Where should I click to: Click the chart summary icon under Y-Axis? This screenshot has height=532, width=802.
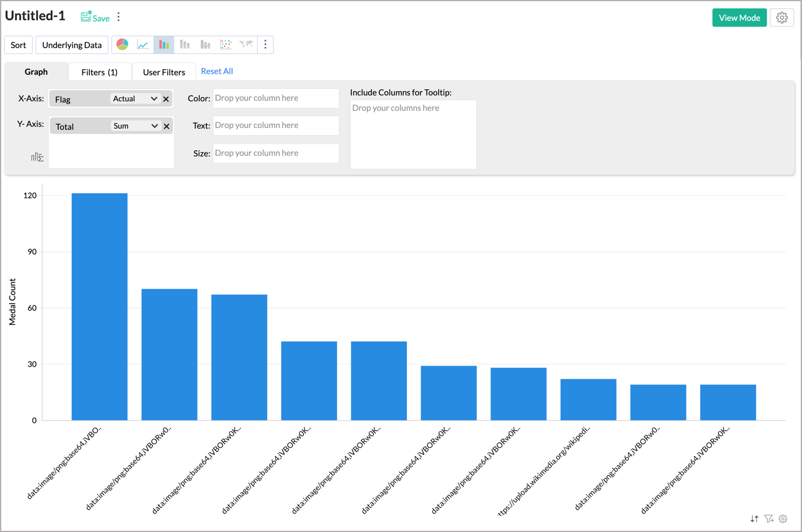coord(37,157)
